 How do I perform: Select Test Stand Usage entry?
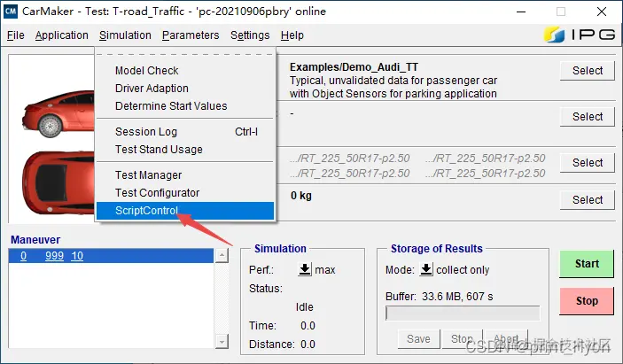coord(185,150)
